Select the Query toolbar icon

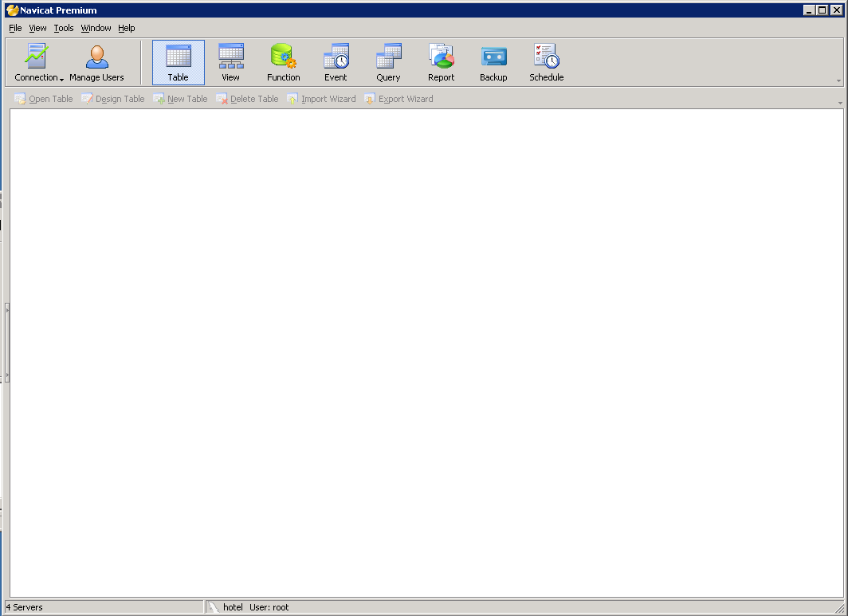point(388,62)
